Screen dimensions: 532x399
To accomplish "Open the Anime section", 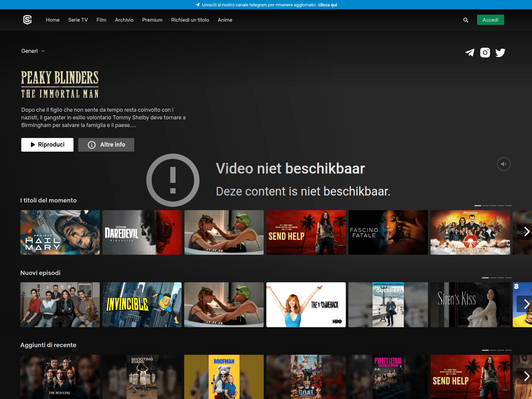I will 225,20.
